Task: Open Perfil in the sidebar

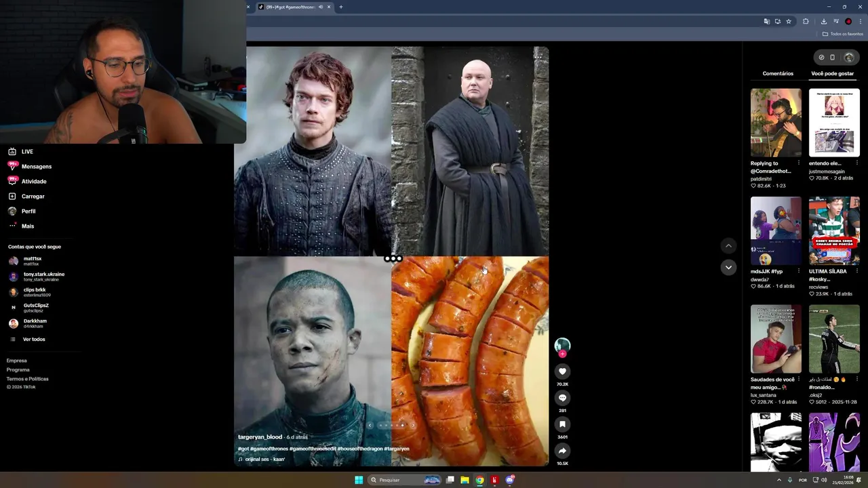Action: pos(22,211)
